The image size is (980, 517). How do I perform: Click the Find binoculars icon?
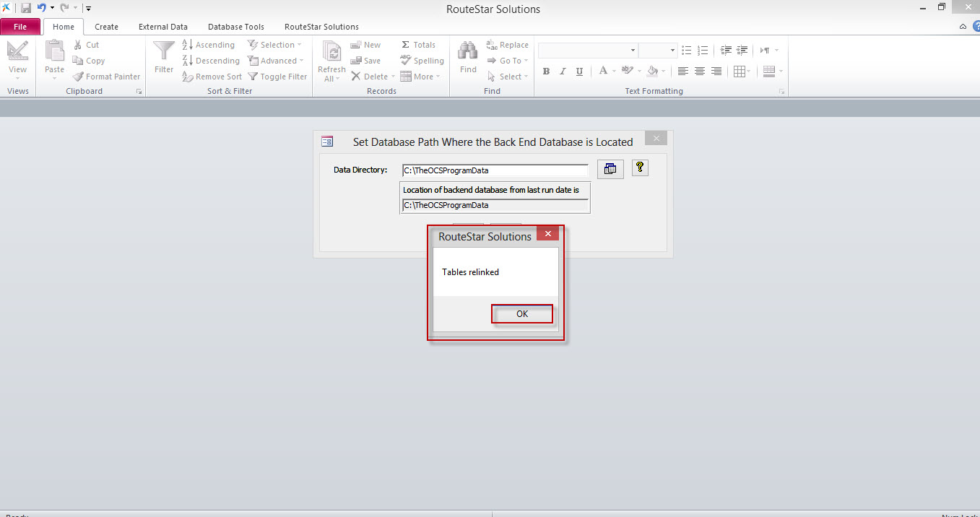tap(468, 51)
